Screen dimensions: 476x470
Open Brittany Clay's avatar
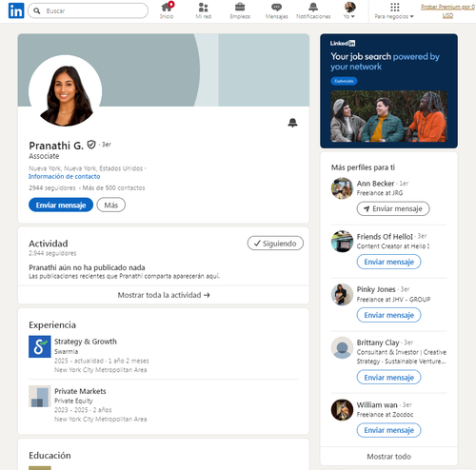coord(342,348)
